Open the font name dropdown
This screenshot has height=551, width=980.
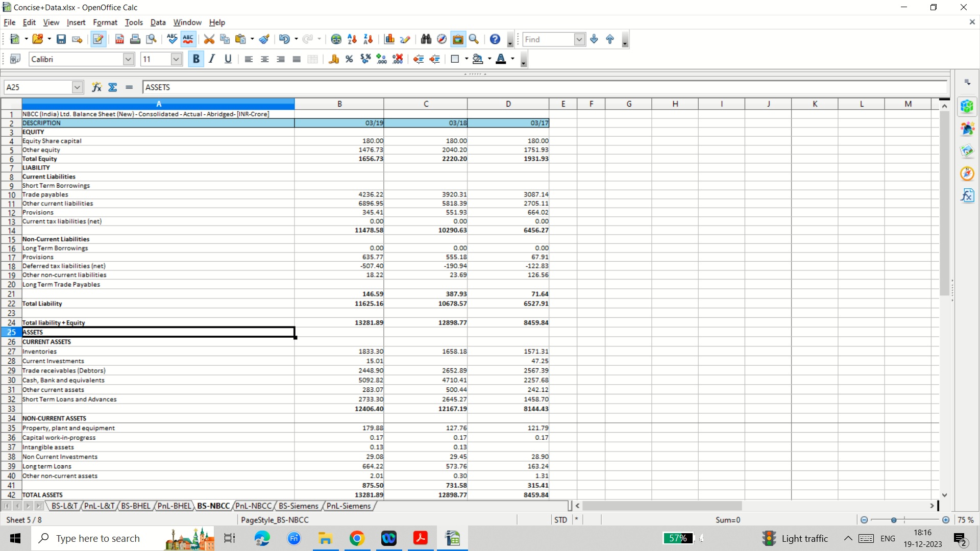click(128, 59)
